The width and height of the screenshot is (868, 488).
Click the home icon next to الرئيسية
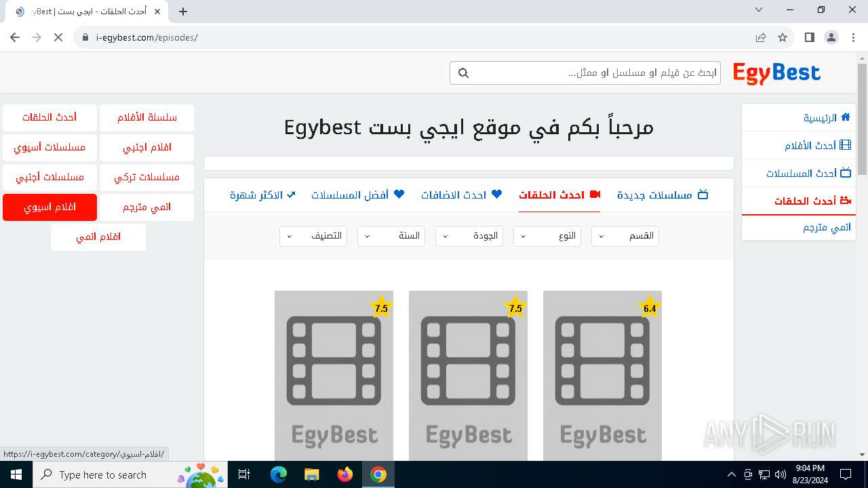coord(846,117)
